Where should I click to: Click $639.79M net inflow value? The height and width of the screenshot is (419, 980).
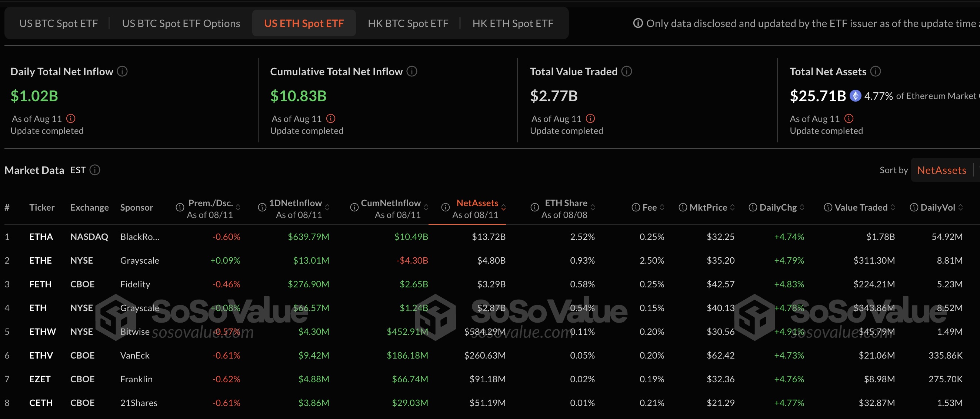click(309, 237)
